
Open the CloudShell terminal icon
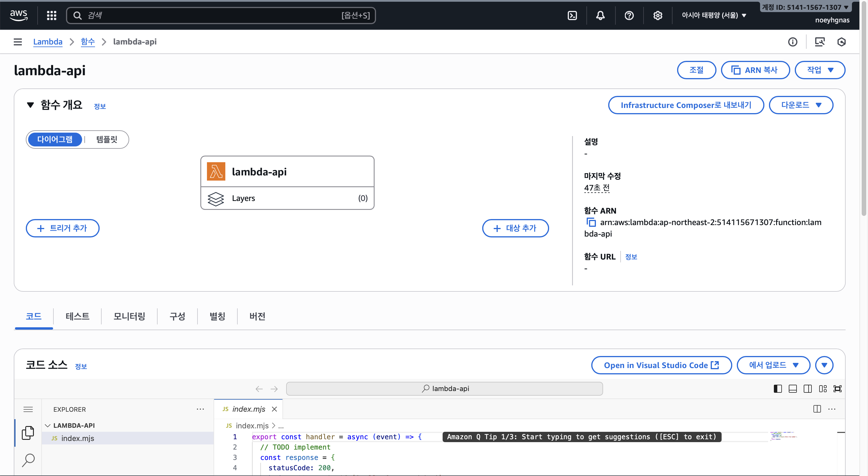pos(572,16)
